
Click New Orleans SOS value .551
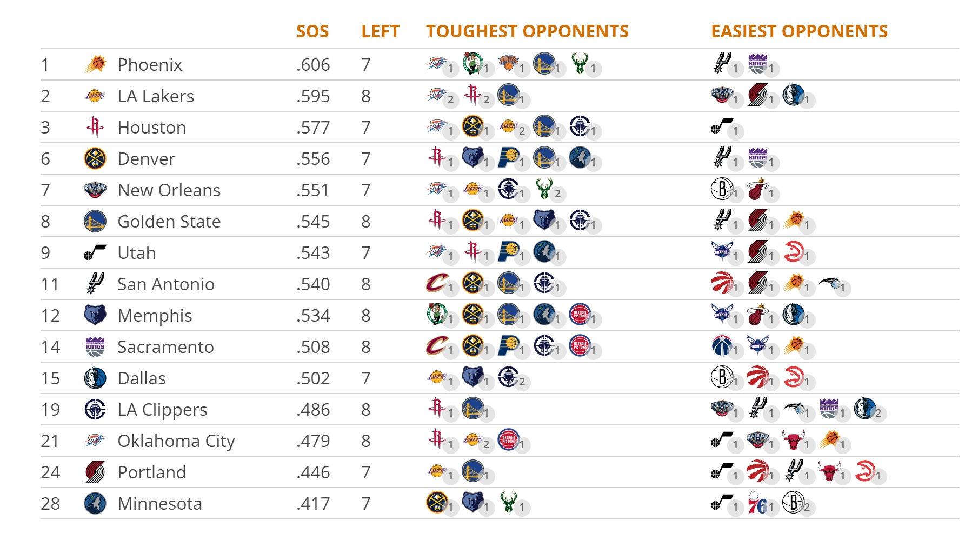[x=312, y=190]
